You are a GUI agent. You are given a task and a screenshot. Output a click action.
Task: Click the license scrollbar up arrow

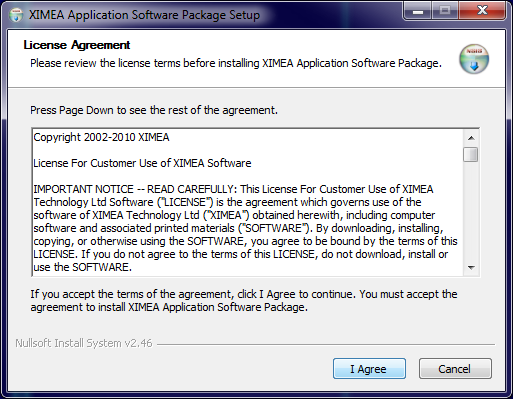pyautogui.click(x=471, y=138)
